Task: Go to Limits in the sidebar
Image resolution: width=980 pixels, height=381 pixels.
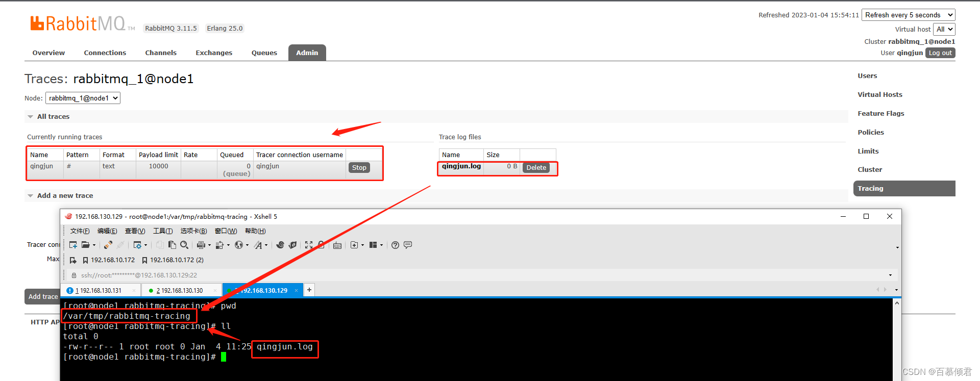Action: tap(868, 151)
